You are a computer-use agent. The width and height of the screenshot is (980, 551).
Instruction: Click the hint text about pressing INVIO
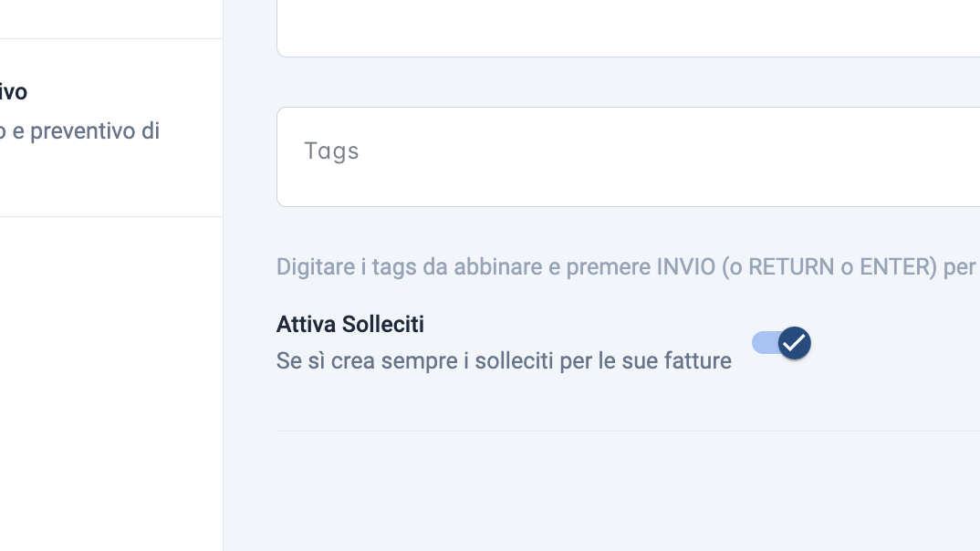click(628, 266)
